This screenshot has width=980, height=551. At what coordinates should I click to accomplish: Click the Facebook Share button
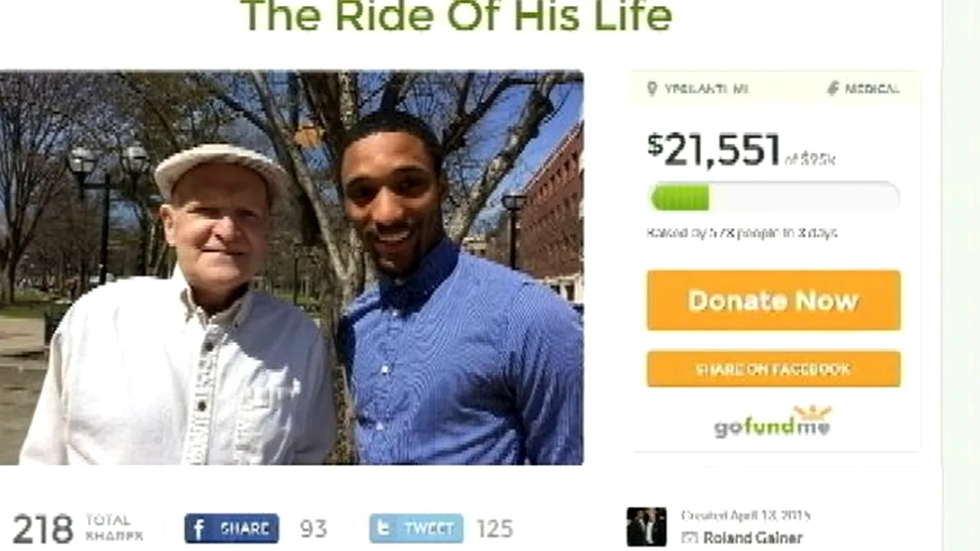(231, 528)
